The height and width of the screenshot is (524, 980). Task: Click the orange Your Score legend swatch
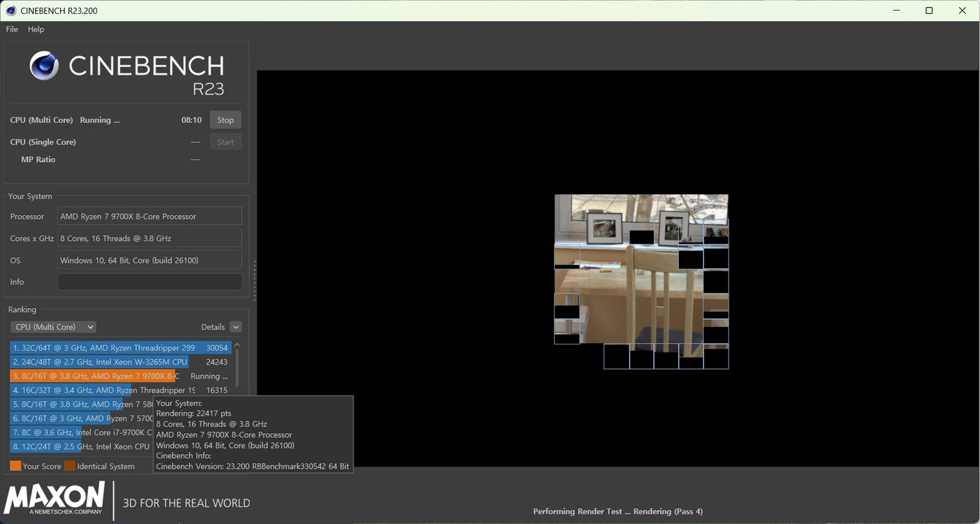pyautogui.click(x=15, y=466)
